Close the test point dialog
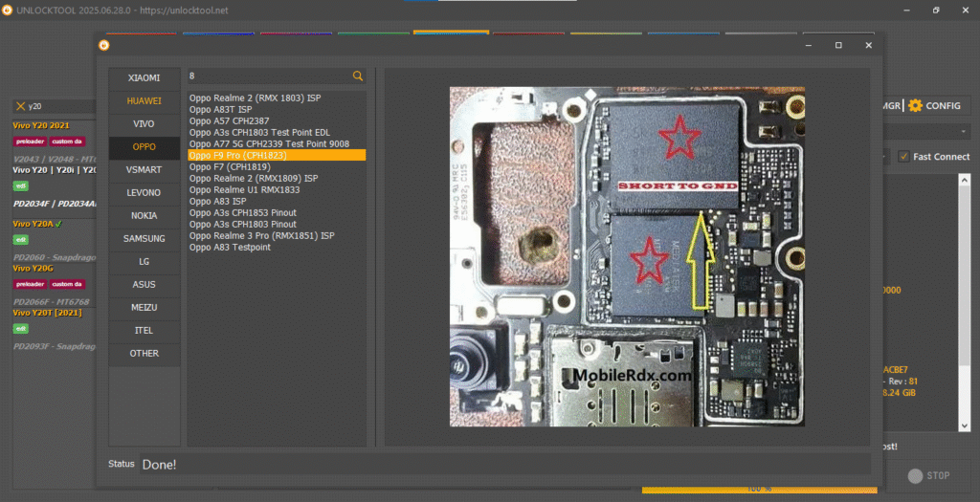 [x=869, y=46]
